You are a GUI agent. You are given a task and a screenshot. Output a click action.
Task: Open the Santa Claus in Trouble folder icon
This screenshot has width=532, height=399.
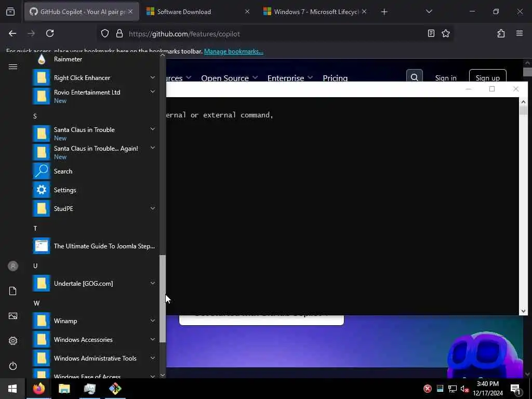tap(42, 134)
